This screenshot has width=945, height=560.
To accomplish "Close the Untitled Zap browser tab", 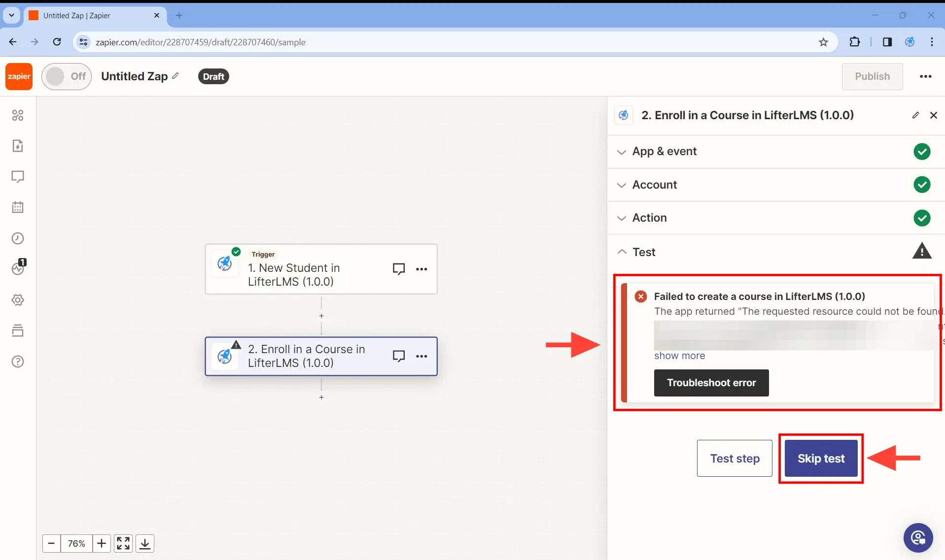I will click(x=157, y=15).
